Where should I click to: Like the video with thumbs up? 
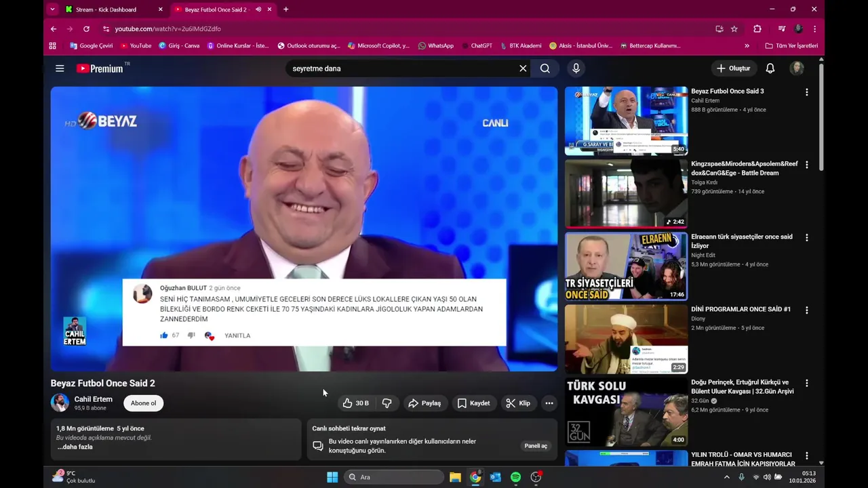(356, 403)
